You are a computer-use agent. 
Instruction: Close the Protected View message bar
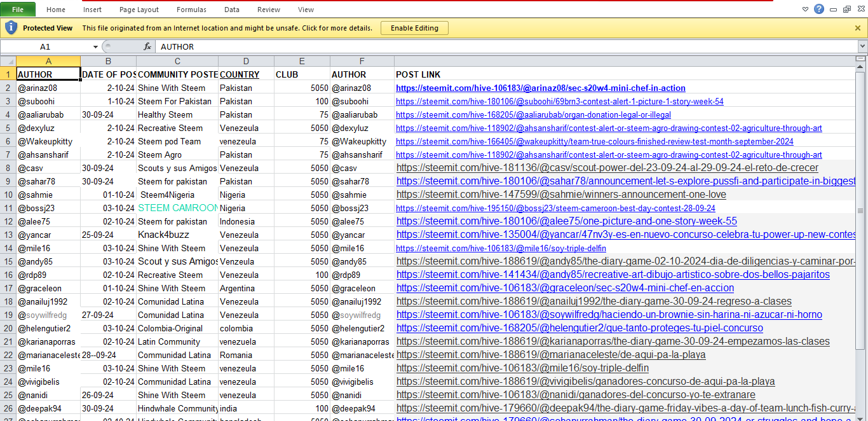click(x=858, y=28)
